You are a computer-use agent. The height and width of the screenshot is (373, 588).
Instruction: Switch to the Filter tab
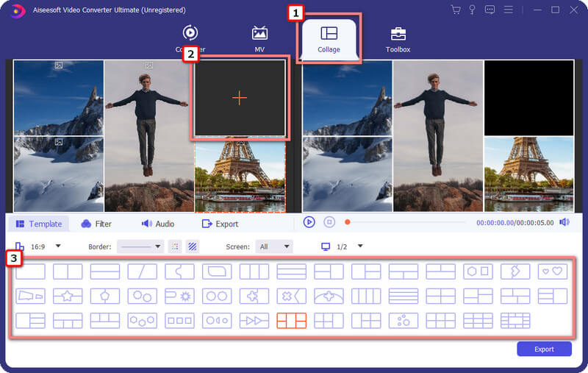(96, 224)
